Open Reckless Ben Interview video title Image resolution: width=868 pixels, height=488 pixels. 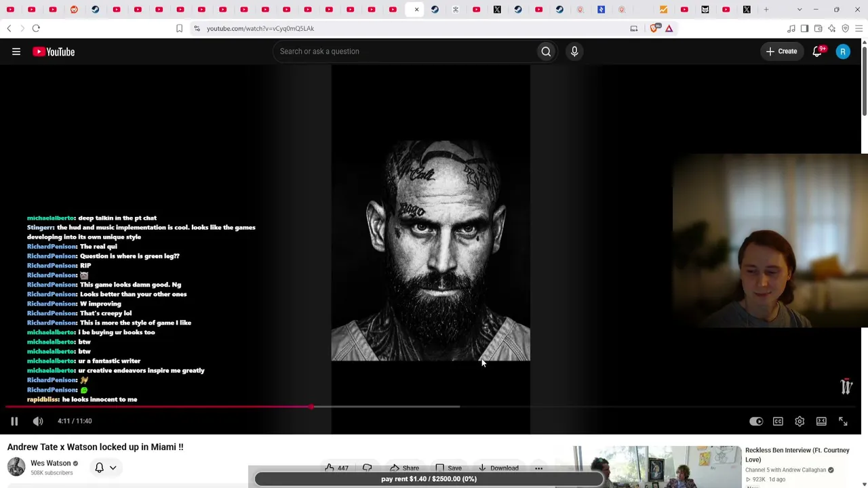[x=797, y=455]
